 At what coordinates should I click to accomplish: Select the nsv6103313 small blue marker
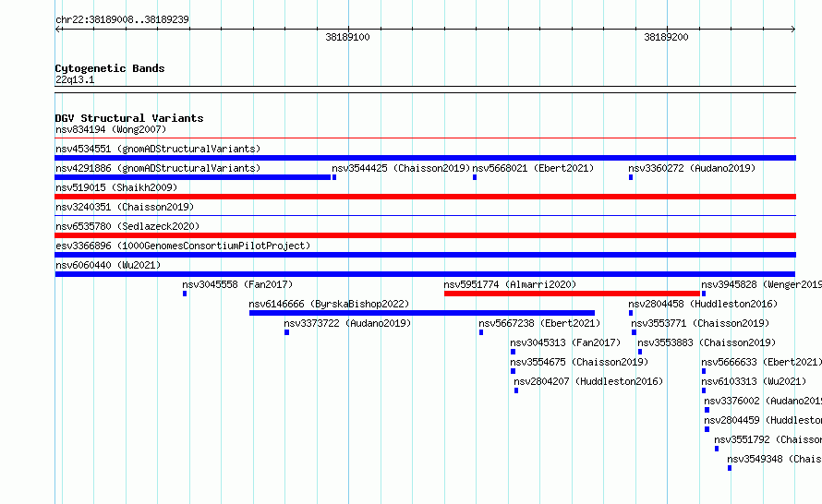(704, 390)
